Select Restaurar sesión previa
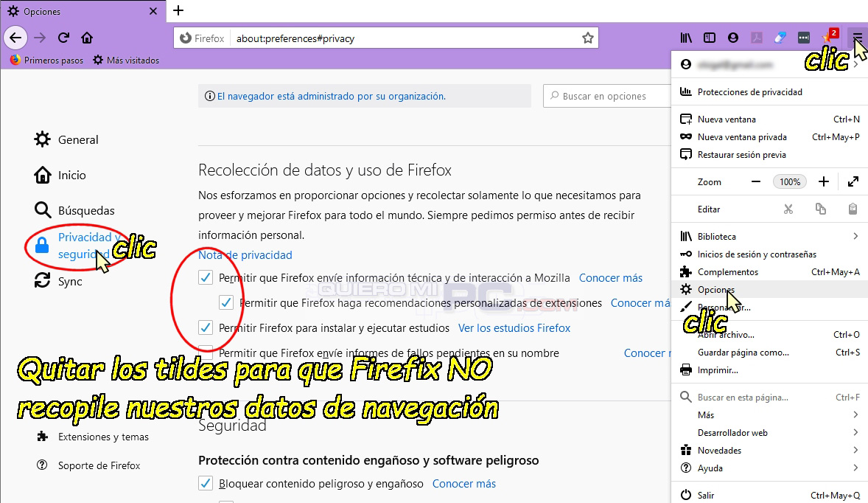Image resolution: width=868 pixels, height=503 pixels. coord(769,155)
